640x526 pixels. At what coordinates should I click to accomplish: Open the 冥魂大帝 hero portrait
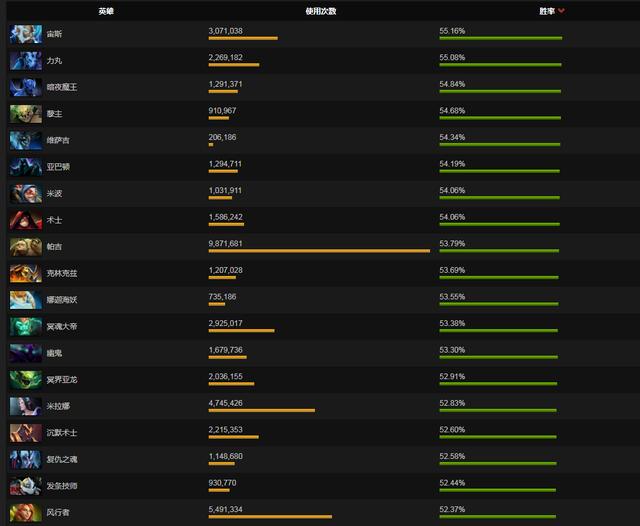tap(25, 327)
